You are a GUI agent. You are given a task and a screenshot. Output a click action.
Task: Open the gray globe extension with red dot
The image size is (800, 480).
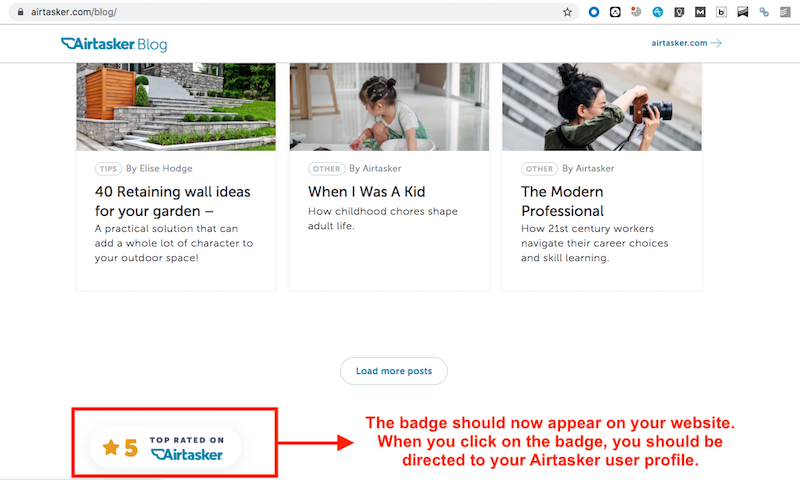pos(636,12)
